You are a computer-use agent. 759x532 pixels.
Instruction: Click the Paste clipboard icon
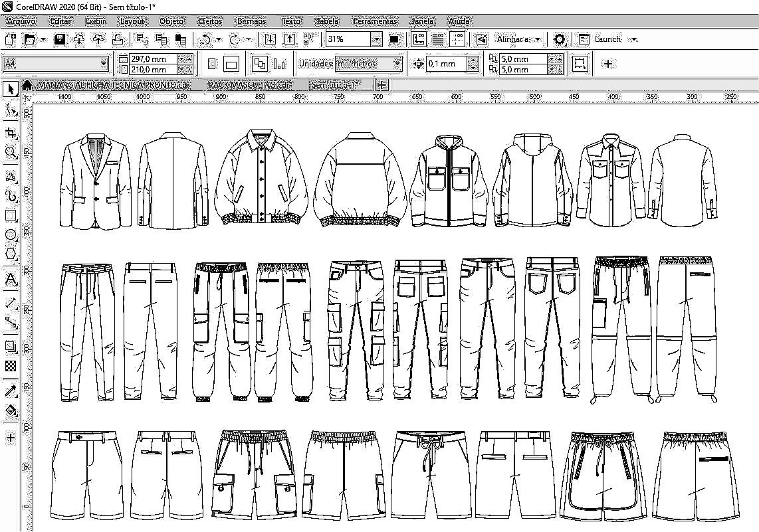181,39
